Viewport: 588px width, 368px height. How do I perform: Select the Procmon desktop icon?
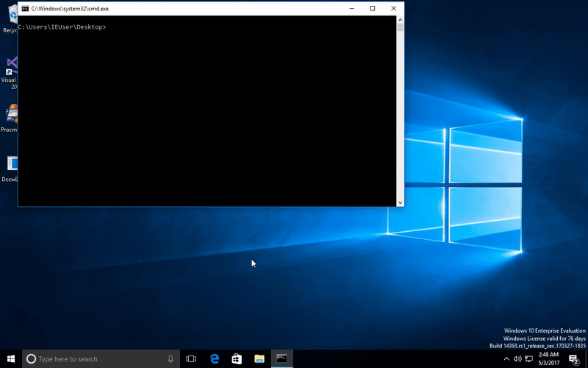tap(10, 118)
